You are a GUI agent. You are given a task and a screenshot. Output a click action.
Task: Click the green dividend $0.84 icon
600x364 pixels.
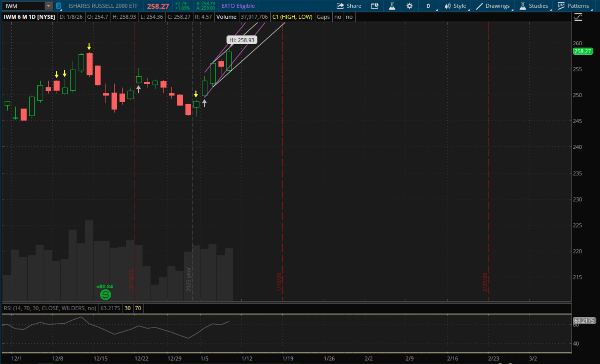105,295
